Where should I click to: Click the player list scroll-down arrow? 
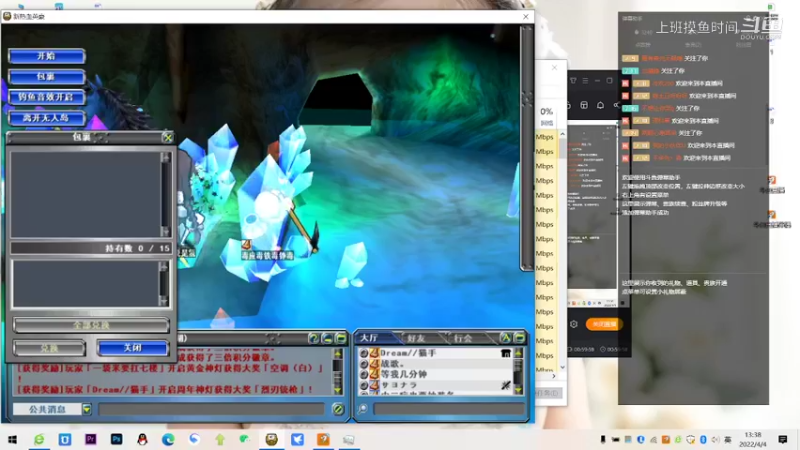pos(518,389)
